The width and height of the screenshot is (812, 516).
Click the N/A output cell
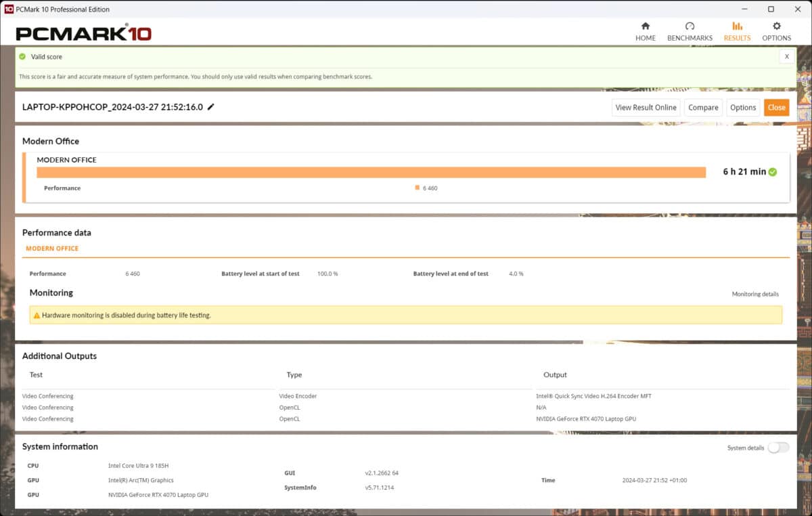(x=541, y=408)
